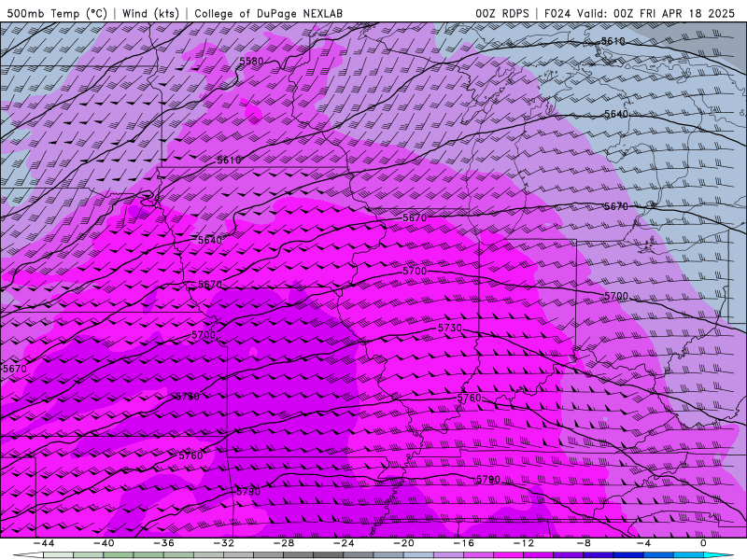Select the -20 colorbar tick label
Screen dimensions: 747x560
coord(403,543)
